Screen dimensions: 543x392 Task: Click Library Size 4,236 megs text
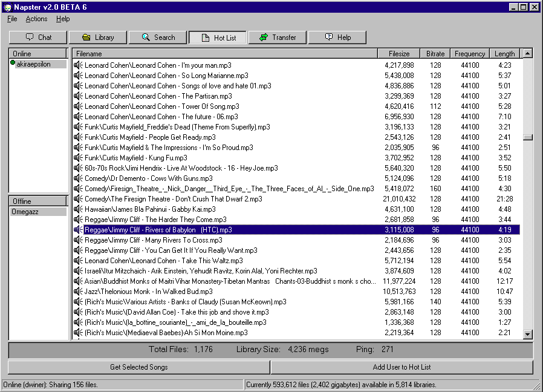(x=282, y=350)
